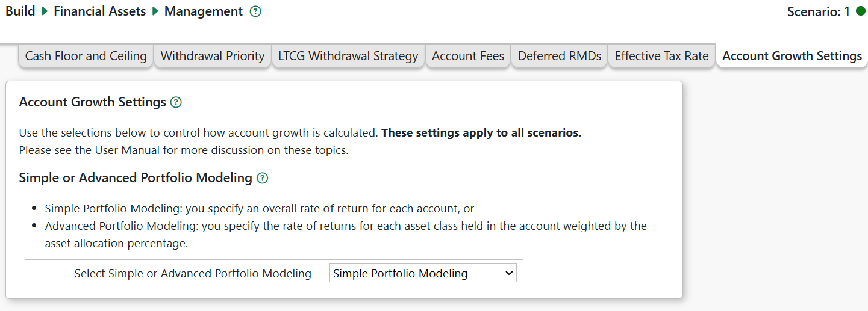Click the 'Select Simple or Advanced Portfolio Modeling' label

pyautogui.click(x=193, y=274)
